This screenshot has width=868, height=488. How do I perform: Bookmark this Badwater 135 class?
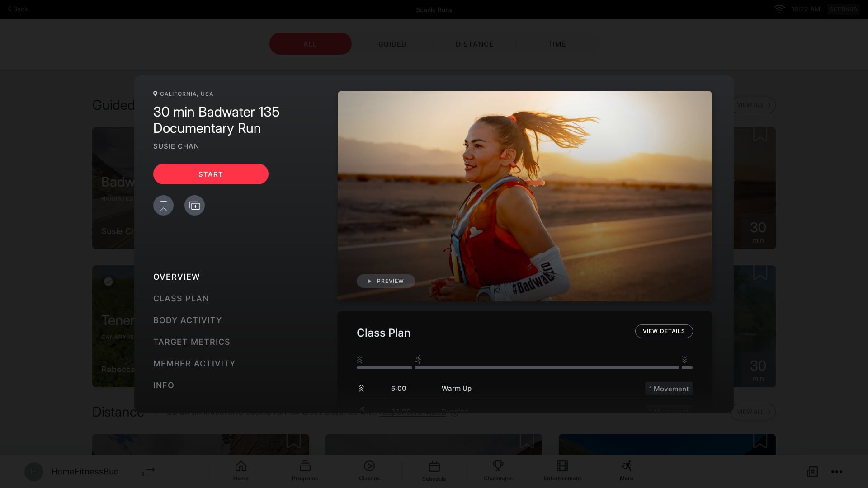tap(163, 206)
